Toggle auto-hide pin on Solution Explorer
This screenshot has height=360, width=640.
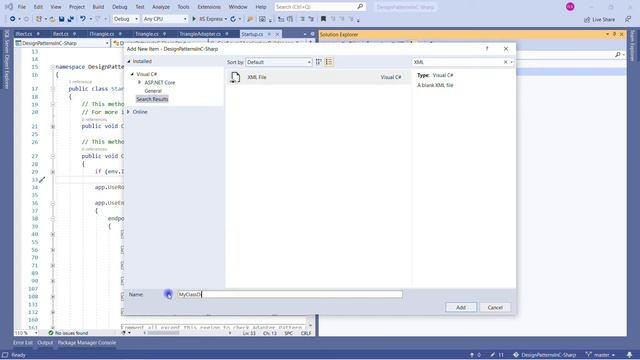614,34
